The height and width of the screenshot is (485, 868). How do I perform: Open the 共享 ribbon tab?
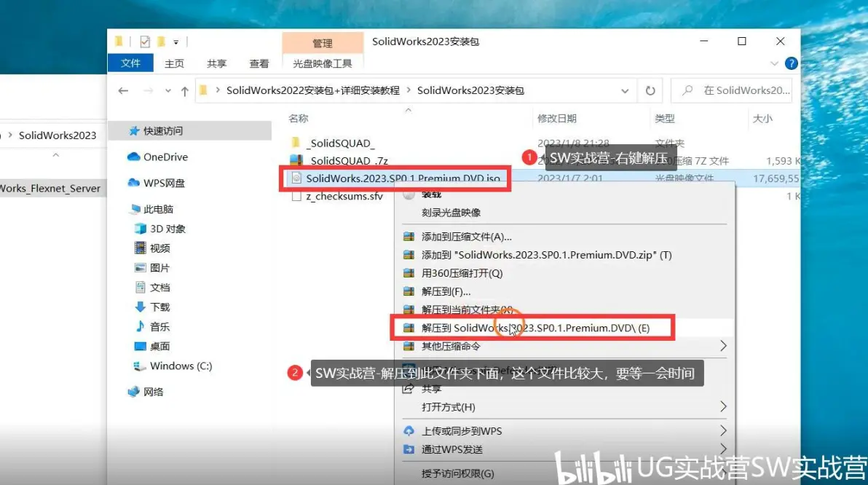pyautogui.click(x=216, y=63)
